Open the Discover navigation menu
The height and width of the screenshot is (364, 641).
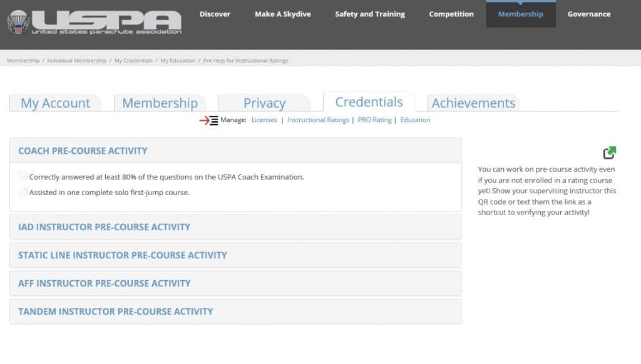click(215, 14)
